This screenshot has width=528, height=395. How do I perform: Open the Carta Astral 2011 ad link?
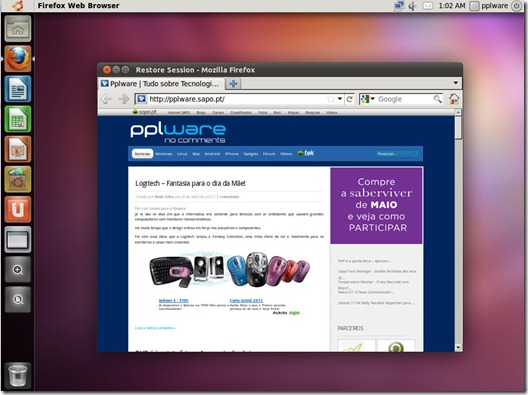[246, 300]
